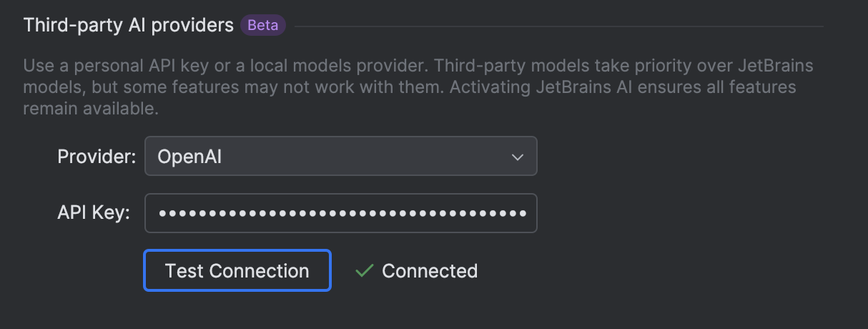868x329 pixels.
Task: Click the purple Beta badge
Action: coord(262,26)
